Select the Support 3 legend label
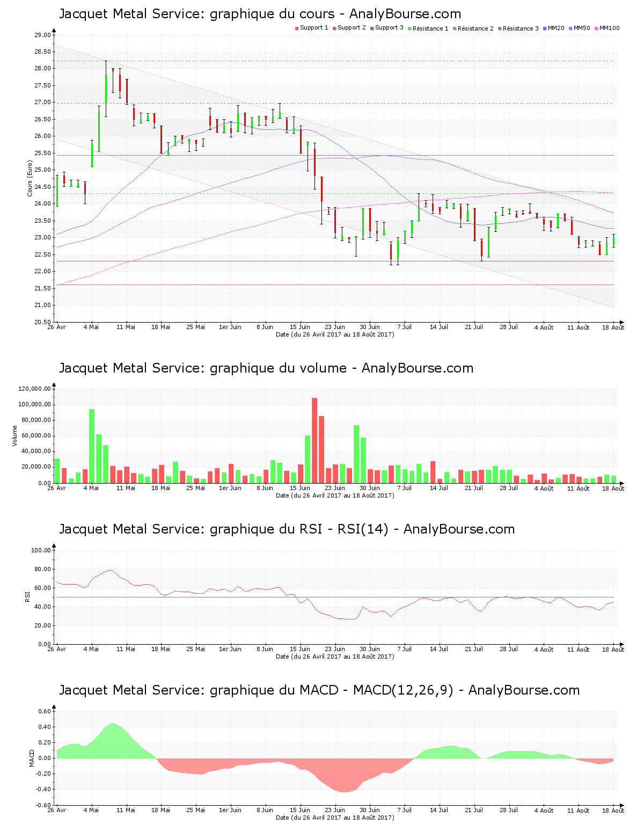Image resolution: width=644 pixels, height=832 pixels. coord(389,28)
